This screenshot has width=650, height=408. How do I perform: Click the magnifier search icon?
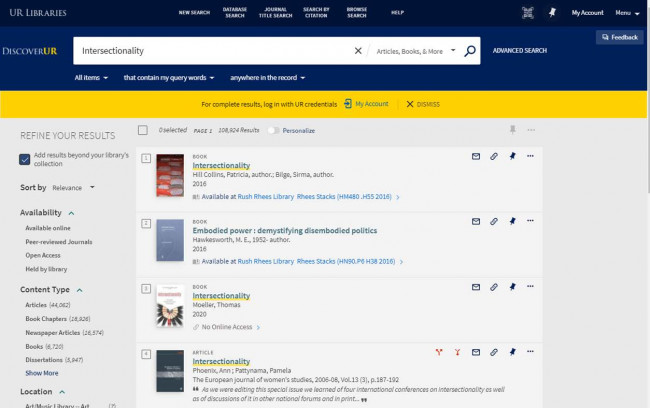[x=470, y=50]
